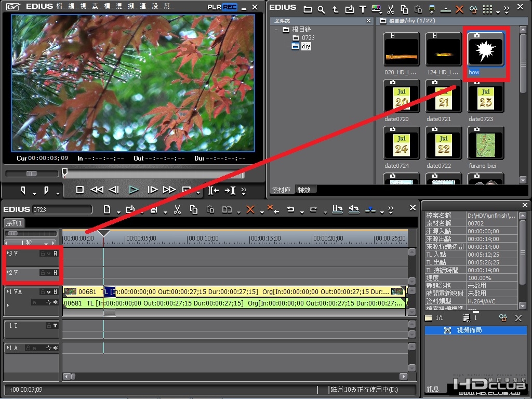Click the Set In point marker button
This screenshot has width=532, height=399.
click(23, 190)
